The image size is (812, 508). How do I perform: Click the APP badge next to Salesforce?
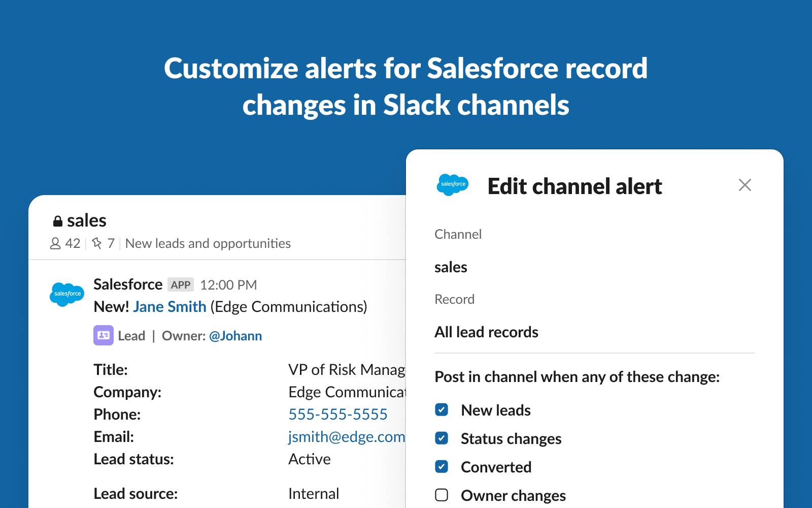tap(181, 285)
